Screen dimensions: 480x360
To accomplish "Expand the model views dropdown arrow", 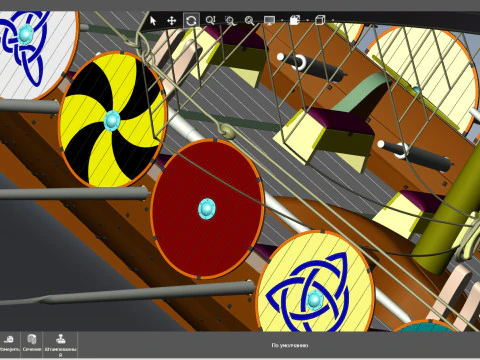I will pos(307,21).
